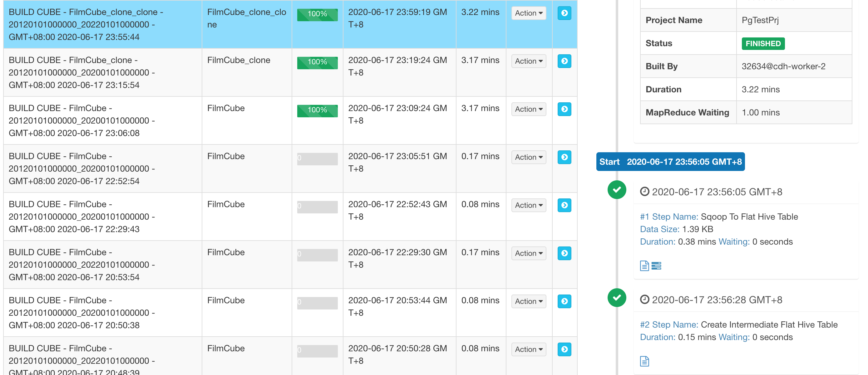868x375 pixels.
Task: Open parameters list icon for Sqoop step
Action: tap(656, 266)
